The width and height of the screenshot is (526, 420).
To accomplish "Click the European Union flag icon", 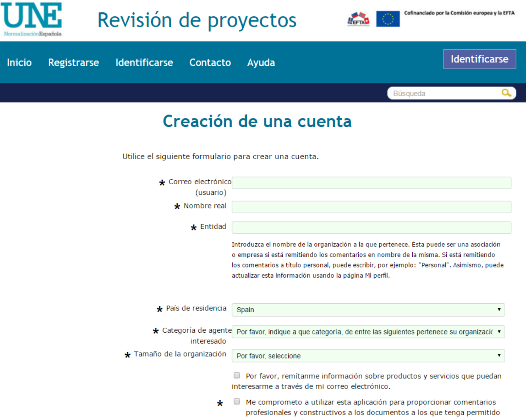I will pos(388,19).
